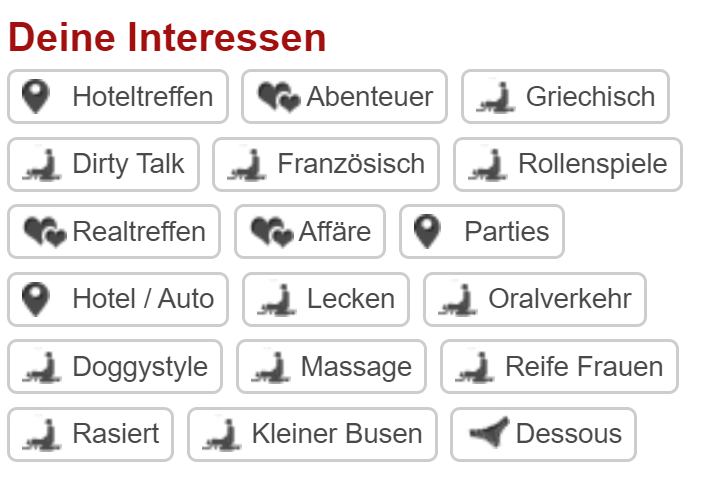
Task: Click the hearts icon next to Abenteuer
Action: tap(277, 97)
